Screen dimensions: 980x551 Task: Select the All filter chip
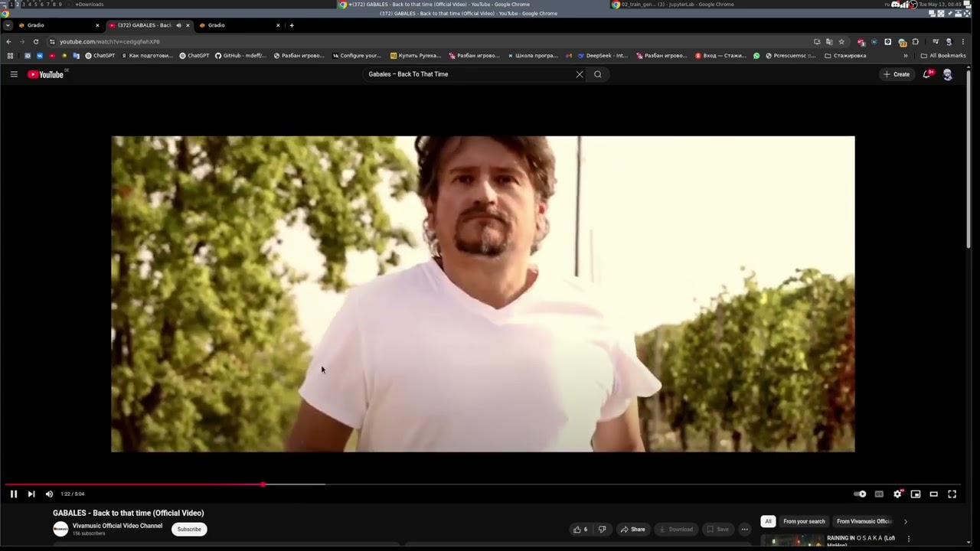[768, 521]
